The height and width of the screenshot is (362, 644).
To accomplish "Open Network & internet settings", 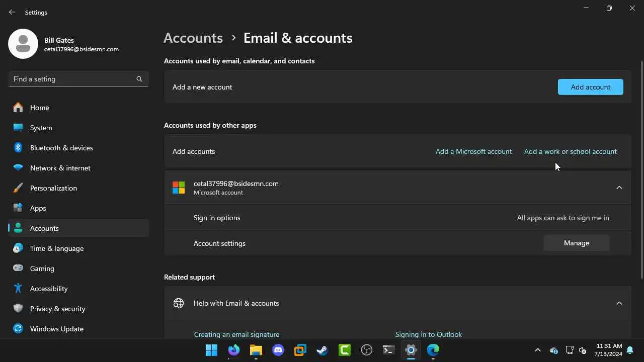I will pyautogui.click(x=78, y=168).
